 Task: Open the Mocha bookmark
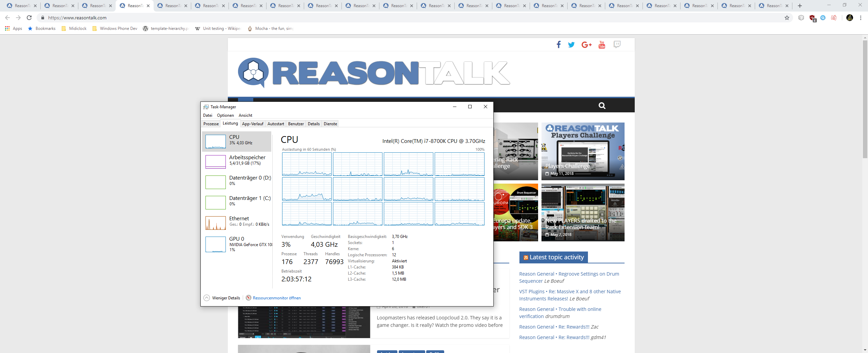pos(270,29)
